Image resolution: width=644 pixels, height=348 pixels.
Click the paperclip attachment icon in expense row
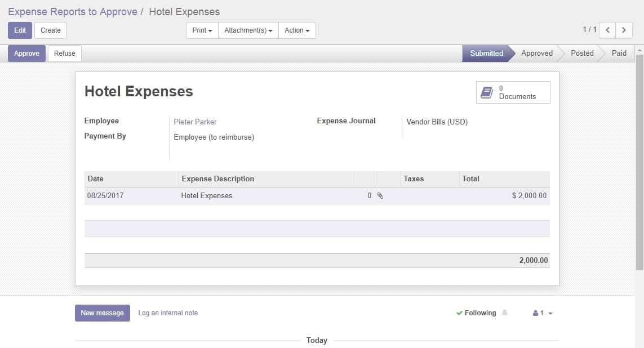tap(380, 196)
